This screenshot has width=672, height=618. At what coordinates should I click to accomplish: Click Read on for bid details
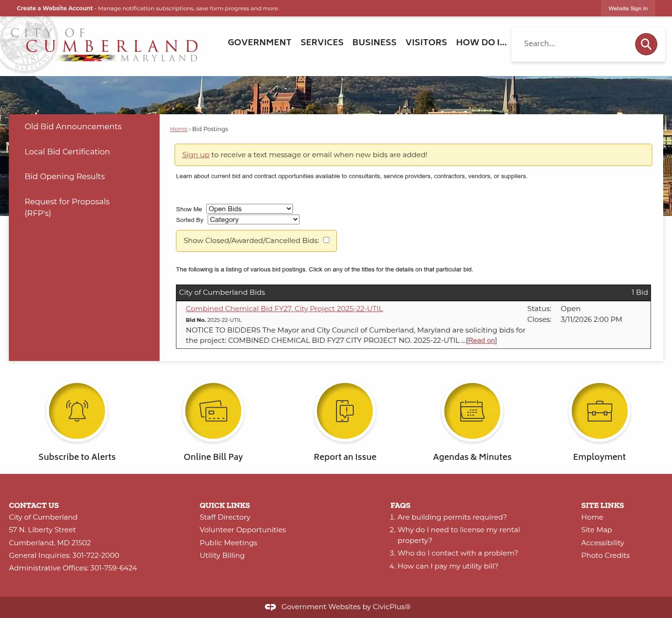pyautogui.click(x=481, y=340)
